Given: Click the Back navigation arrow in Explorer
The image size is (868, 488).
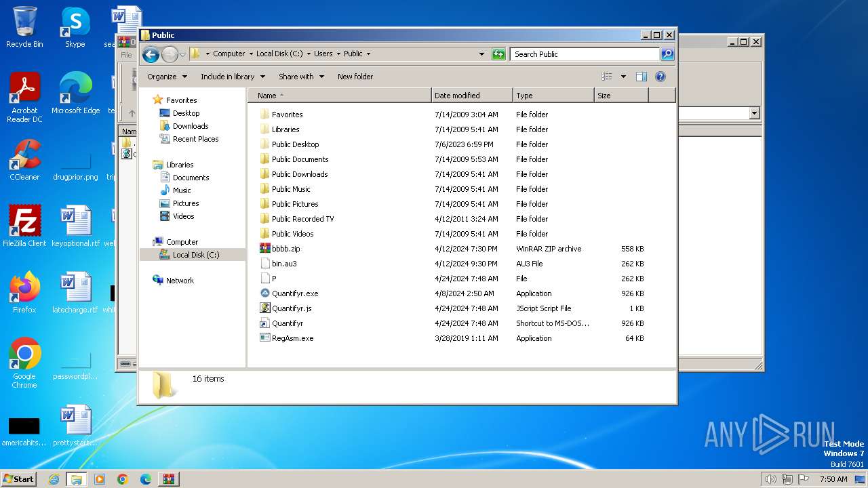Looking at the screenshot, I should click(x=151, y=54).
